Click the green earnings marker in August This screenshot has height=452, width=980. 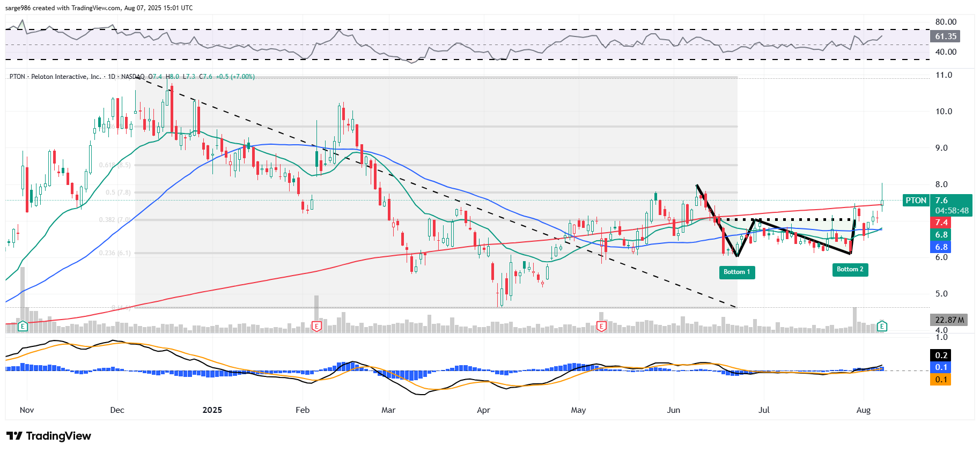pos(882,326)
